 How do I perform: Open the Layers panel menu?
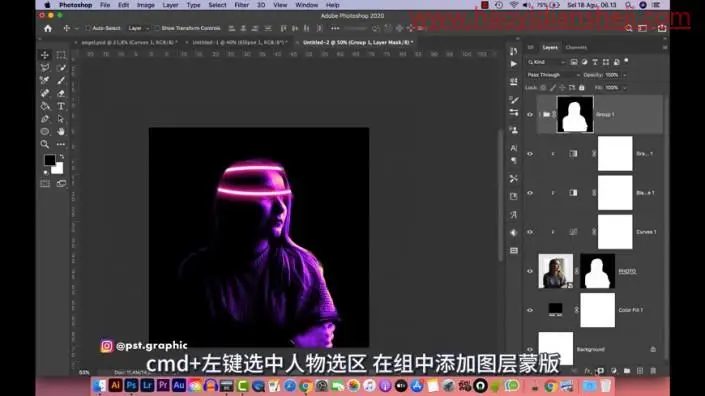665,47
